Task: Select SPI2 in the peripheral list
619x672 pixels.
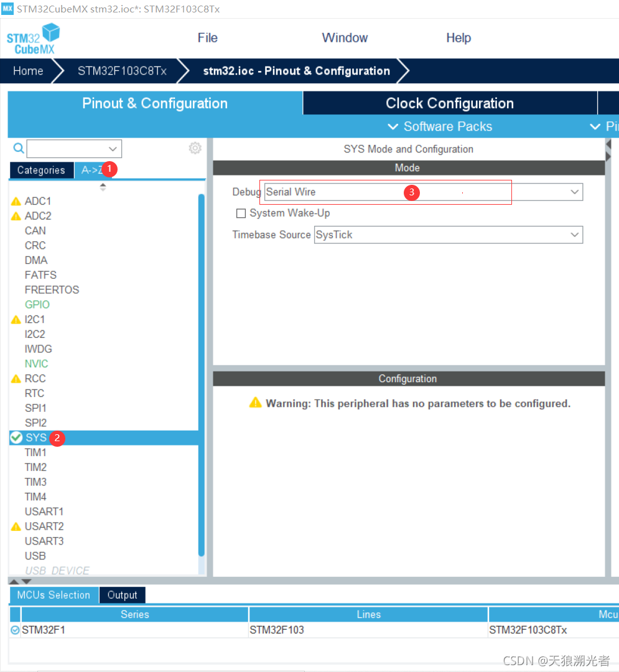Action: coord(35,423)
